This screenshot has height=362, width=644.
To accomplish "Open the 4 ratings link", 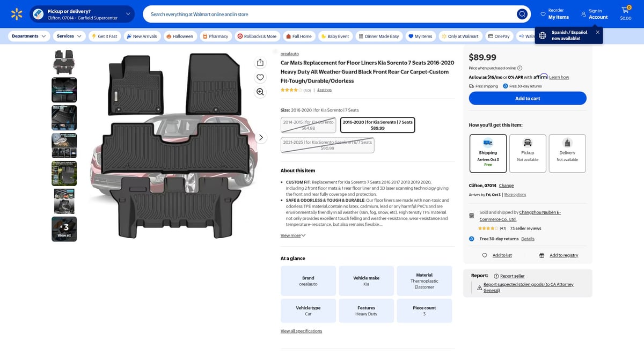I will point(324,90).
